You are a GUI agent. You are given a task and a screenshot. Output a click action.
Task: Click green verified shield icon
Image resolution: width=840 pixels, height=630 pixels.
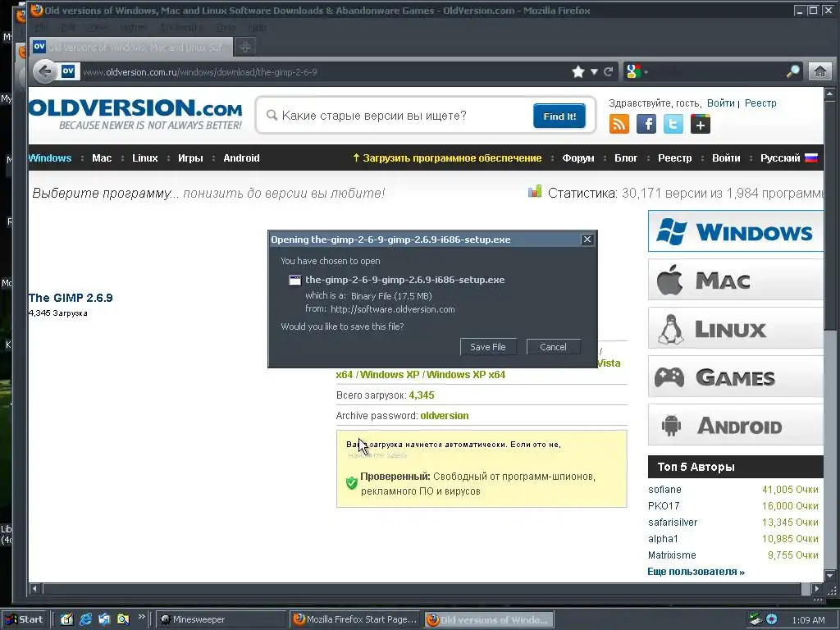(351, 483)
